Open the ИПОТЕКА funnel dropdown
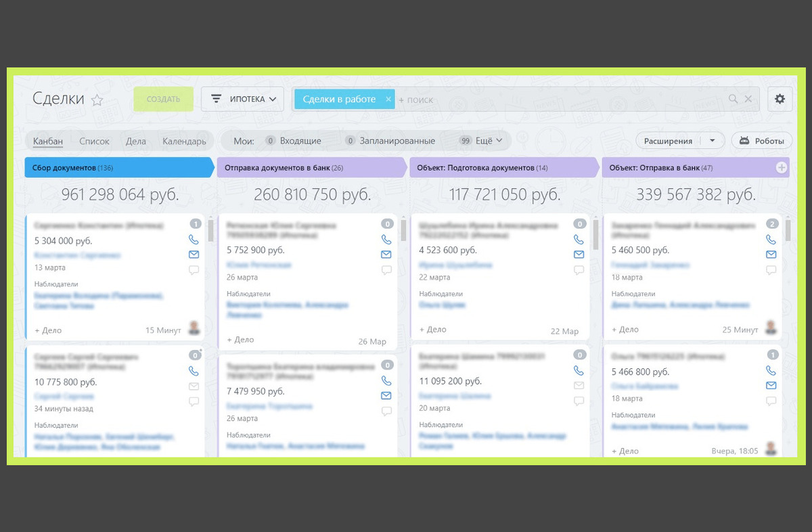 tap(242, 99)
